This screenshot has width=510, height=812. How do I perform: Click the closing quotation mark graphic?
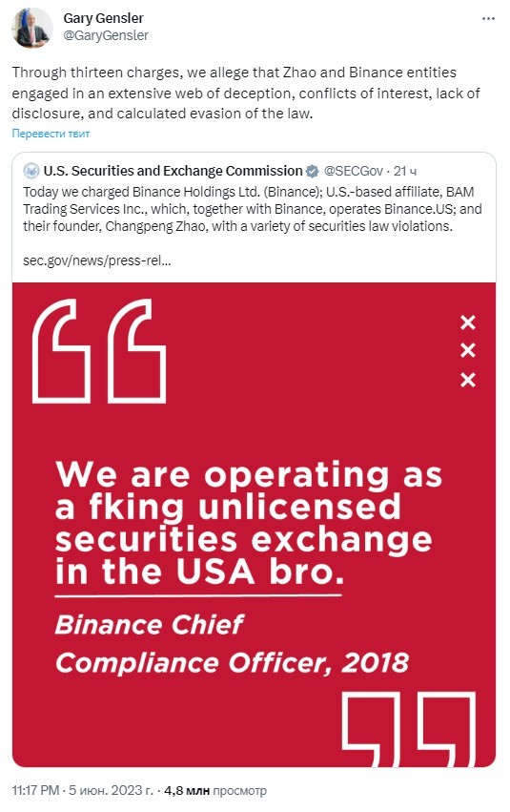409,728
